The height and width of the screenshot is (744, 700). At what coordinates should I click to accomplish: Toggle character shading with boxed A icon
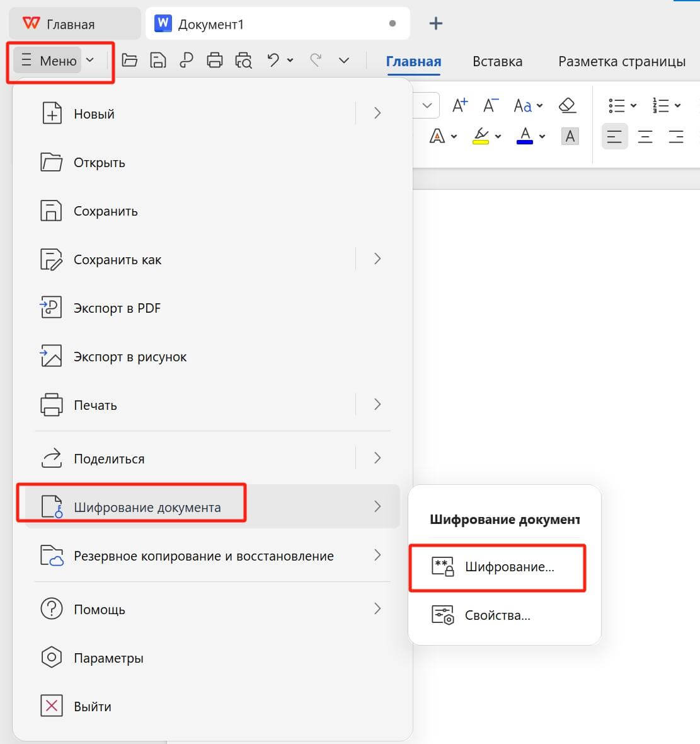coord(570,136)
